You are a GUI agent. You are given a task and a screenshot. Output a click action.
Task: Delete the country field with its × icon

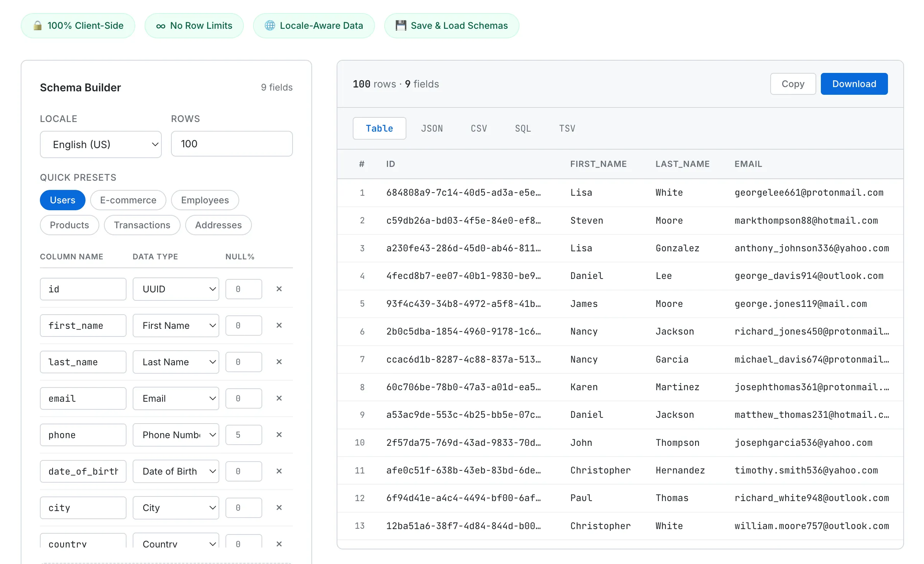point(279,544)
